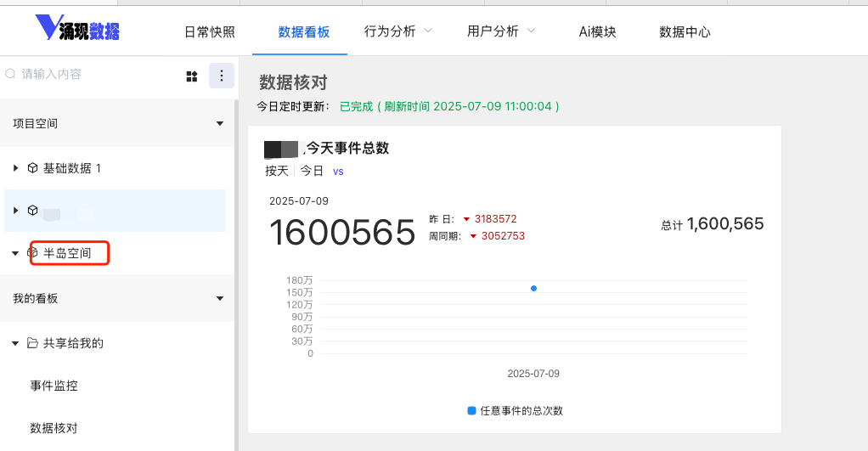Open the 共享给我的 folder
Viewport: 868px width, 451px height.
[73, 343]
